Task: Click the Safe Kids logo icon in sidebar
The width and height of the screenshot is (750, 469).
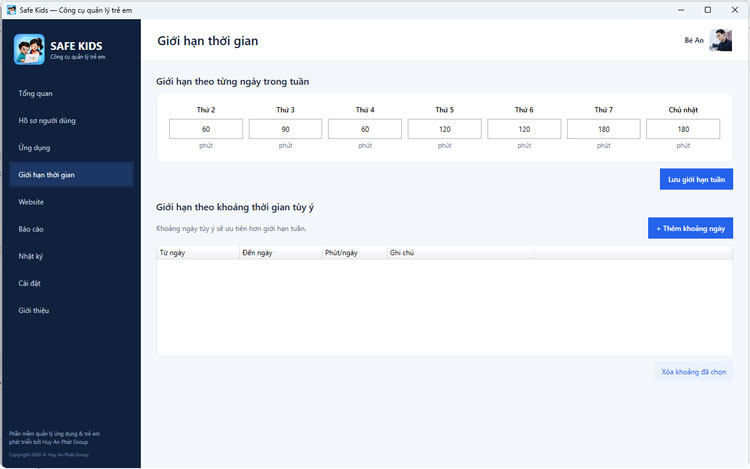Action: coord(29,49)
